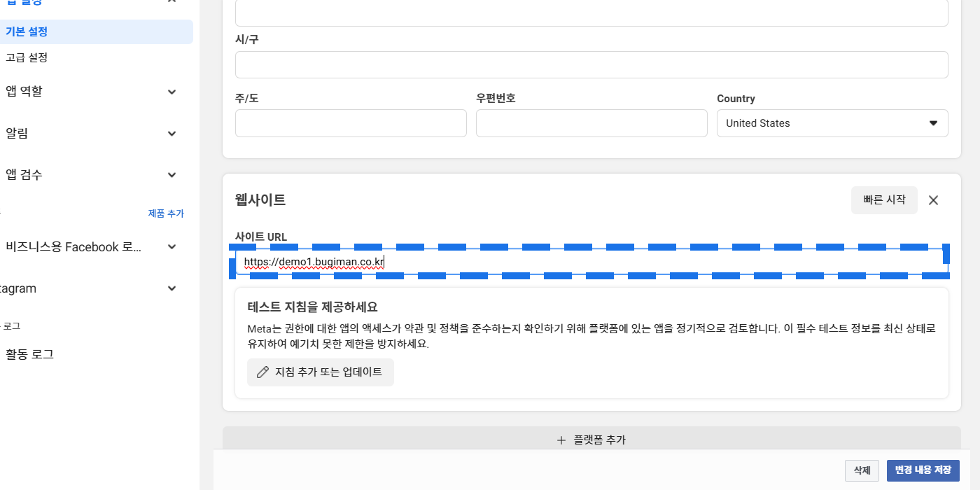
Task: Click the 변경 내용 저장 button
Action: (x=923, y=470)
